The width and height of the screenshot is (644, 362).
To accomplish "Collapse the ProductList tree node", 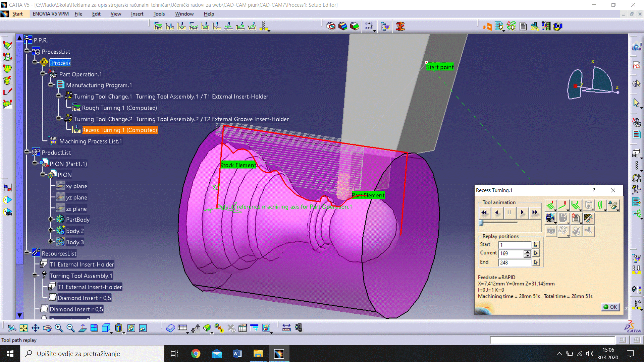I will coord(27,152).
